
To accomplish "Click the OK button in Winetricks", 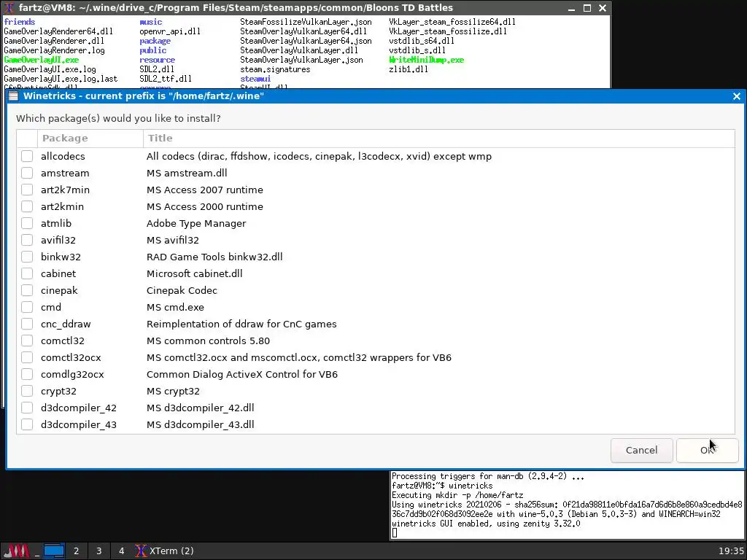I will 708,450.
